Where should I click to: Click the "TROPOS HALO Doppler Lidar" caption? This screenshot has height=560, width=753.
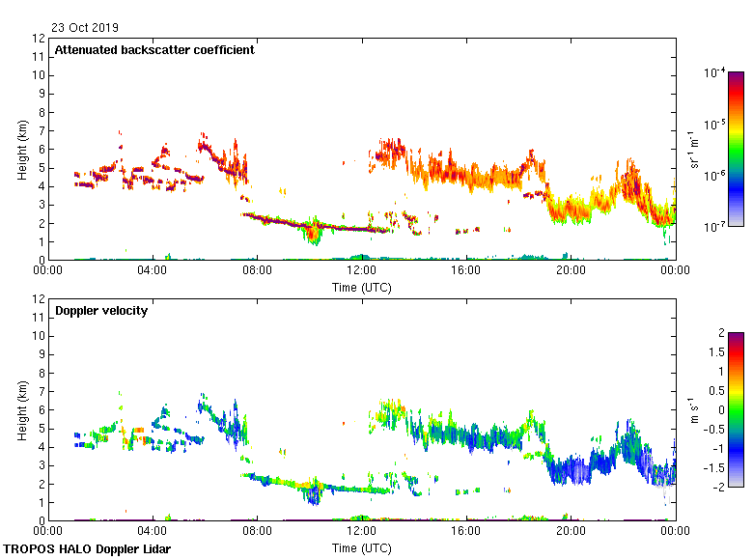87,549
